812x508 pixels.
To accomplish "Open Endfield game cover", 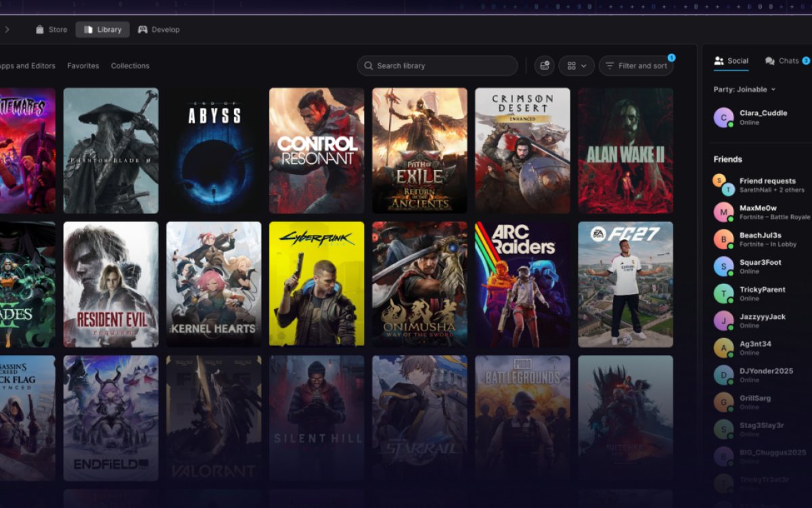I will [111, 418].
